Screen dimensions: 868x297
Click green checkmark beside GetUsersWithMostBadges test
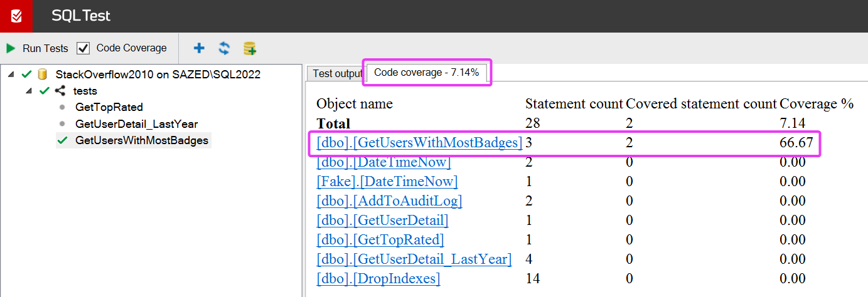[62, 140]
